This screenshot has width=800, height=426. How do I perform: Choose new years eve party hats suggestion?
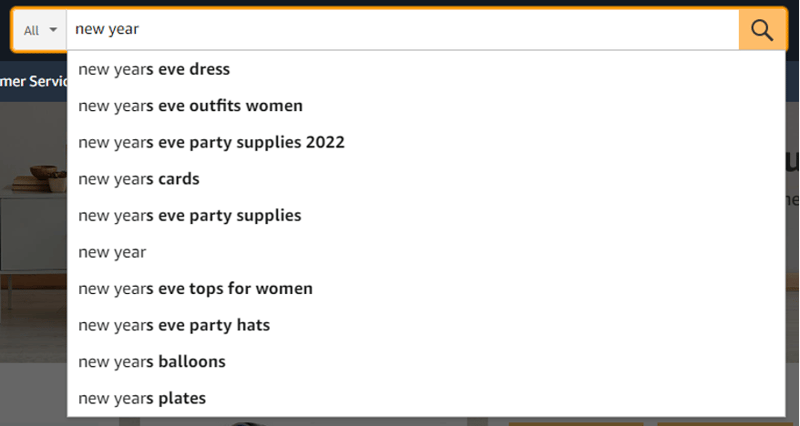[426, 325]
